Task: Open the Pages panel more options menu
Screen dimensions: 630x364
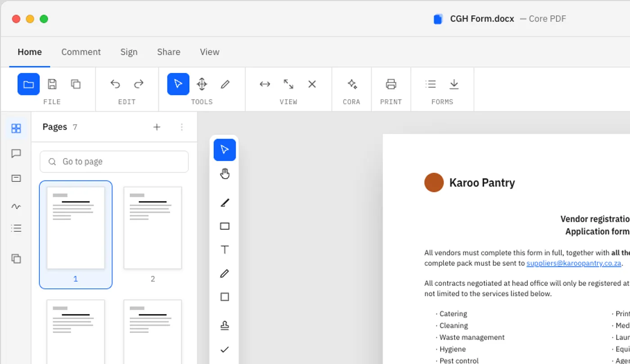Action: [182, 127]
